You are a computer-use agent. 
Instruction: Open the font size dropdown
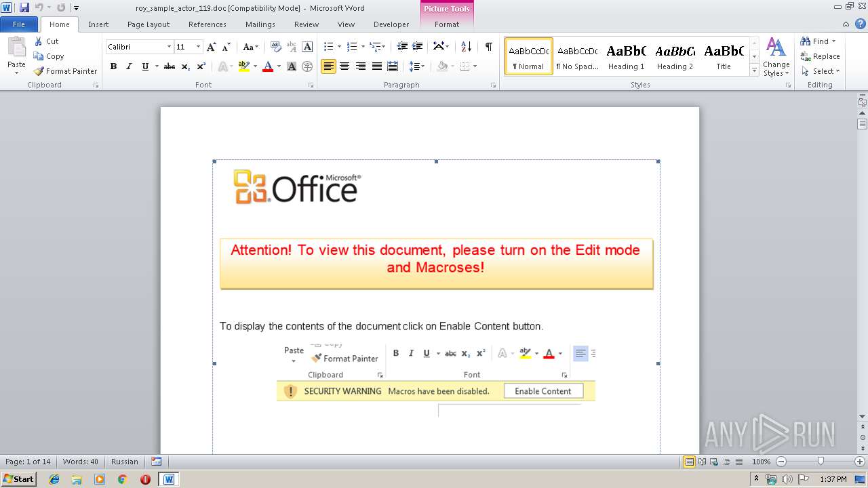[x=198, y=47]
